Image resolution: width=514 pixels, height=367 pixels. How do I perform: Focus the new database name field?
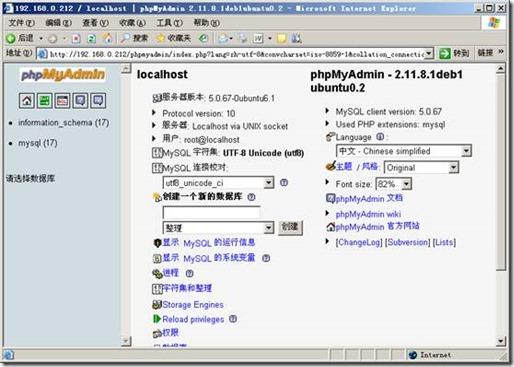211,212
